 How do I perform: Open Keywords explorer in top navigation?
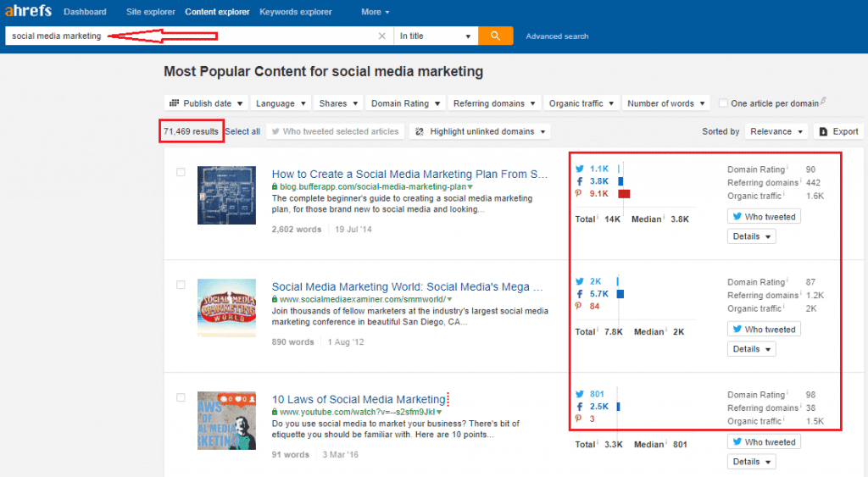click(296, 12)
